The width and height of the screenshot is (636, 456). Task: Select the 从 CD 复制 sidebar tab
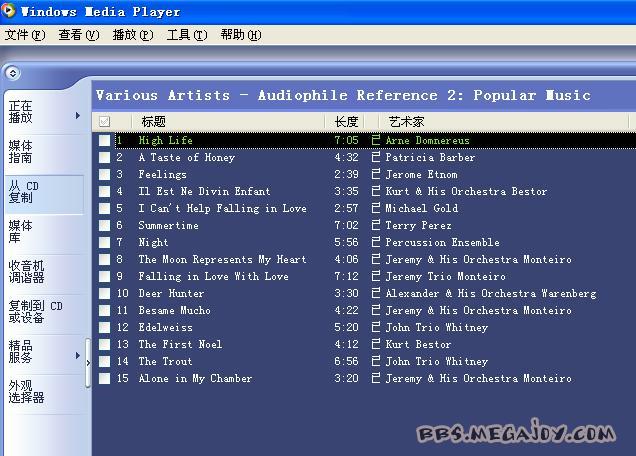pyautogui.click(x=45, y=192)
